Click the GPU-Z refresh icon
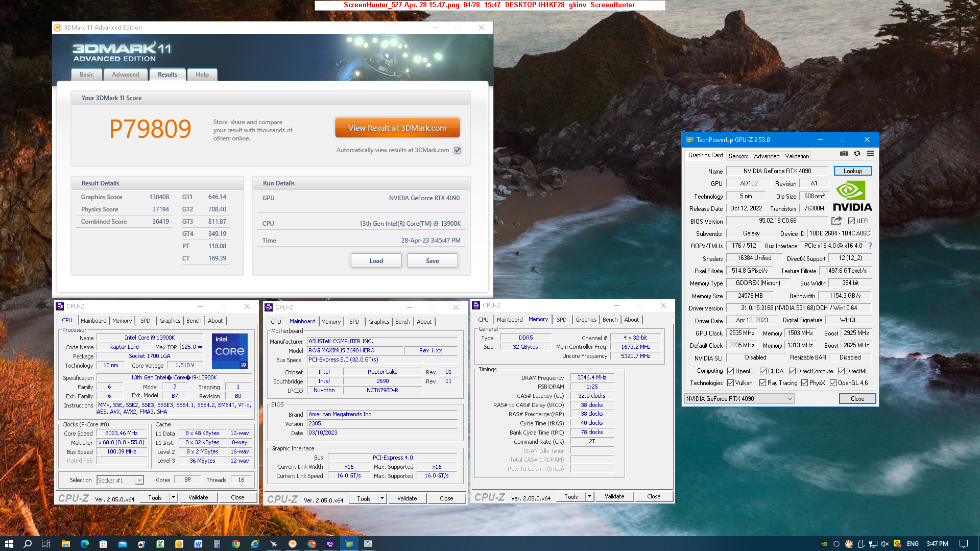Viewport: 980px width, 551px height. coord(857,153)
